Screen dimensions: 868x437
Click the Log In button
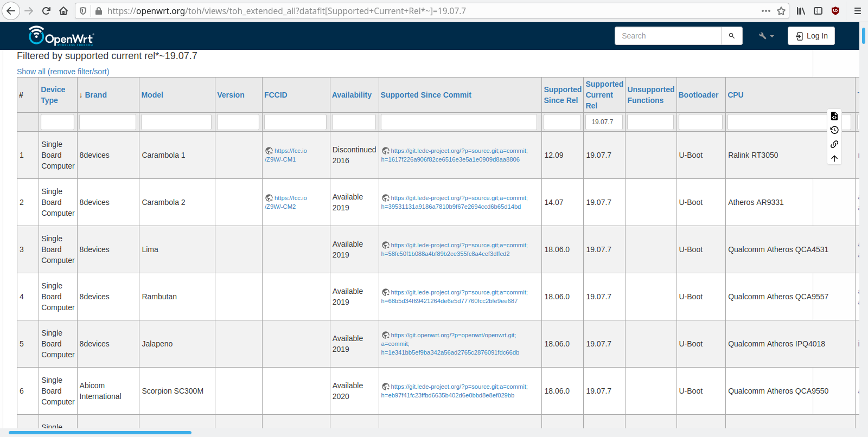(811, 36)
